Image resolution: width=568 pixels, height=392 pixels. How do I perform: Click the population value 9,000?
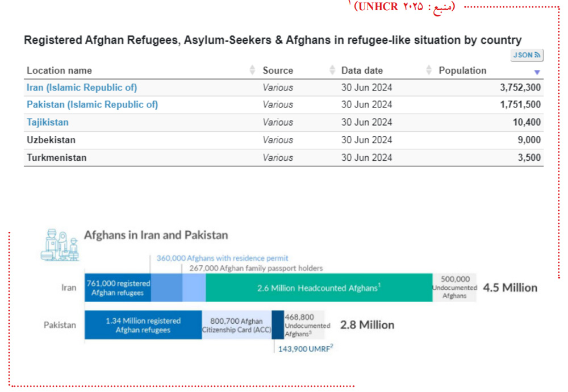tap(529, 140)
